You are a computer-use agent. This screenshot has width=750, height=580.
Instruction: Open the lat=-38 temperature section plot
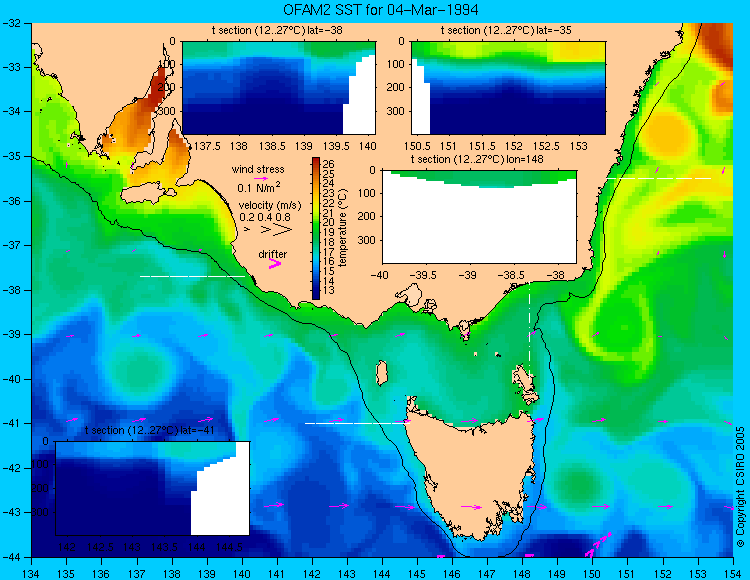coord(279,88)
